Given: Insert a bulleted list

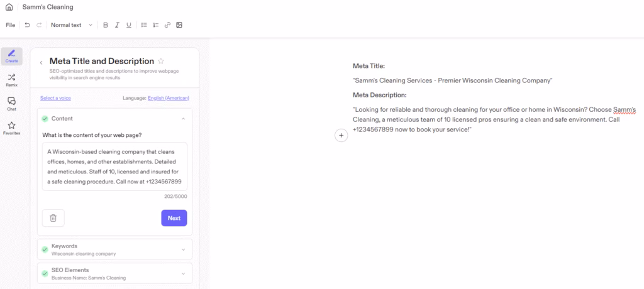Looking at the screenshot, I should [x=144, y=25].
